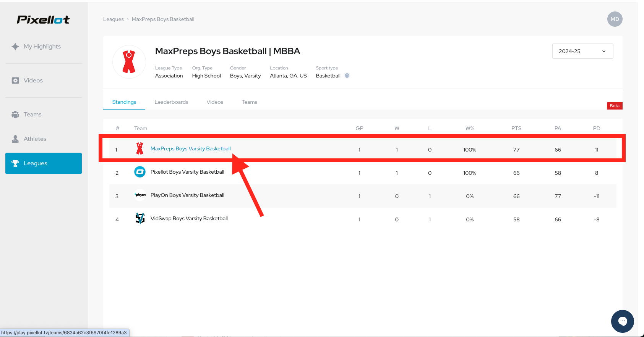Screen dimensions: 644x337
Task: Open My Highlights sparkle icon
Action: tap(15, 47)
